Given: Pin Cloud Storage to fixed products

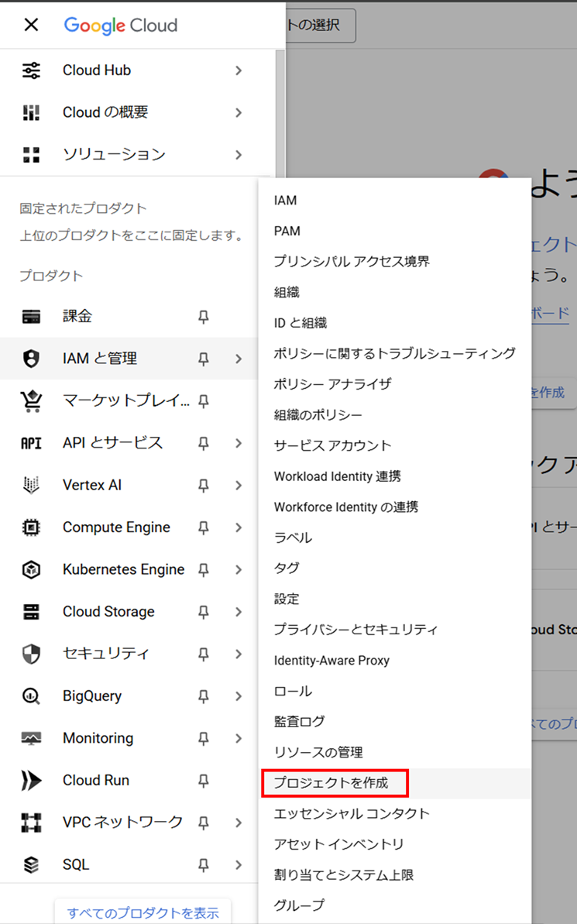Looking at the screenshot, I should tap(204, 613).
